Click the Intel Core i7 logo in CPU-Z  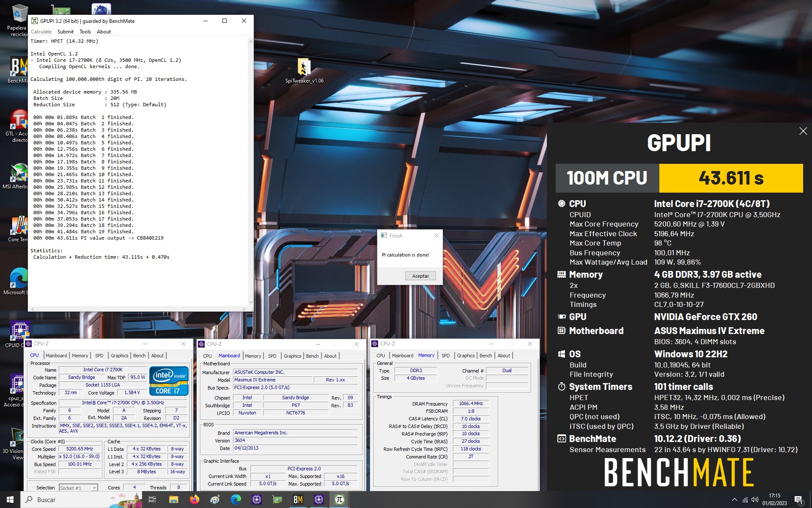click(x=169, y=381)
